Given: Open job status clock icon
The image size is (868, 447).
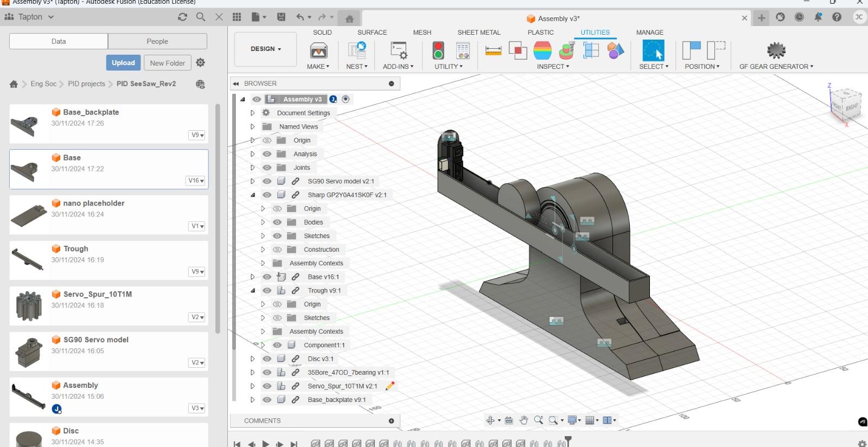Looking at the screenshot, I should pyautogui.click(x=799, y=17).
